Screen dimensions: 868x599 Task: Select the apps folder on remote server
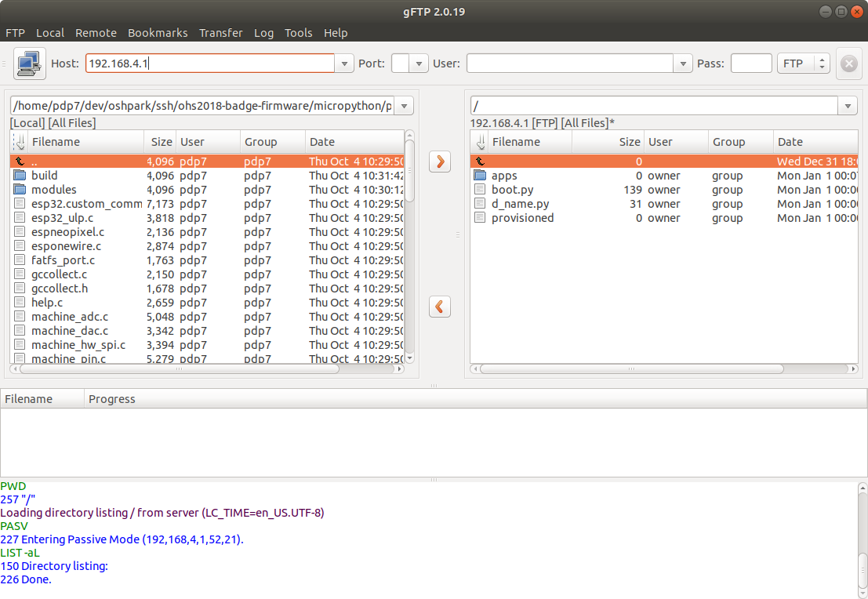(x=503, y=176)
